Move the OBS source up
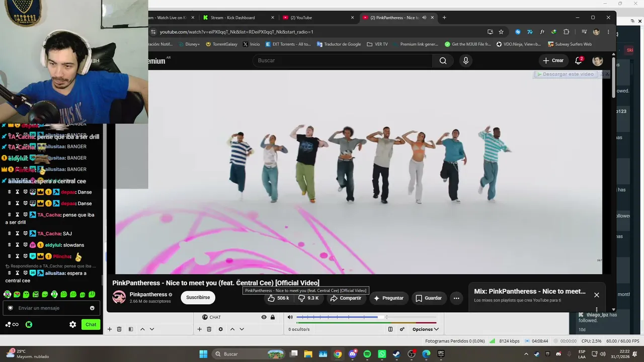Image resolution: width=644 pixels, height=362 pixels. 232,329
